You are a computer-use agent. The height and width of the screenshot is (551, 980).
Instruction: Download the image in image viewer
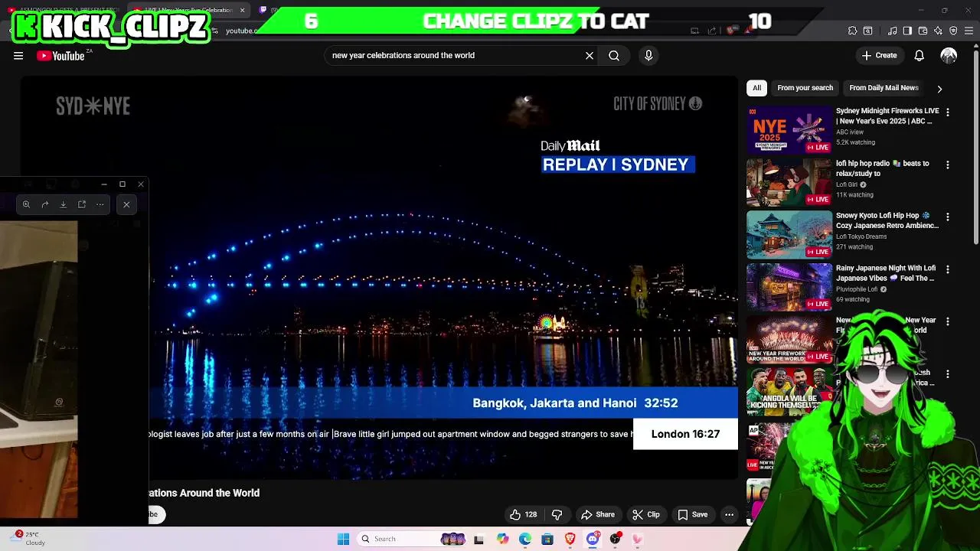(64, 204)
